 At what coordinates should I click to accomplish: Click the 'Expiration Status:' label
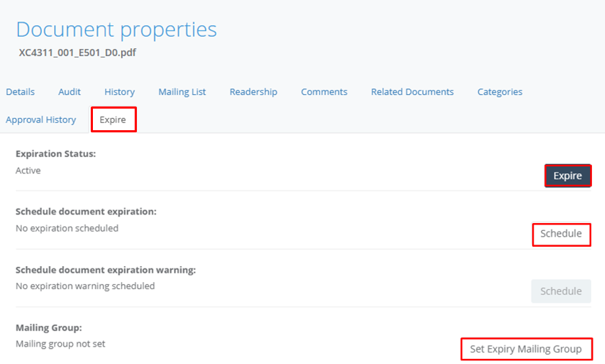pyautogui.click(x=55, y=154)
